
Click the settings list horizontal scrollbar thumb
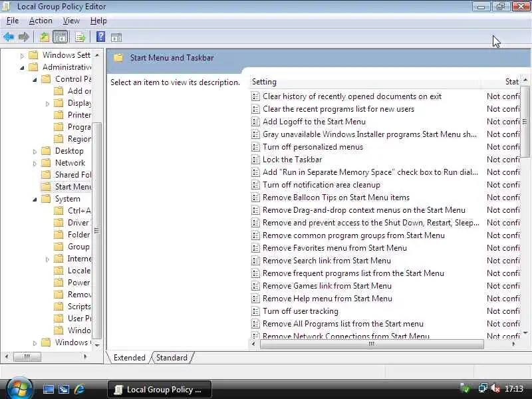[x=372, y=344]
